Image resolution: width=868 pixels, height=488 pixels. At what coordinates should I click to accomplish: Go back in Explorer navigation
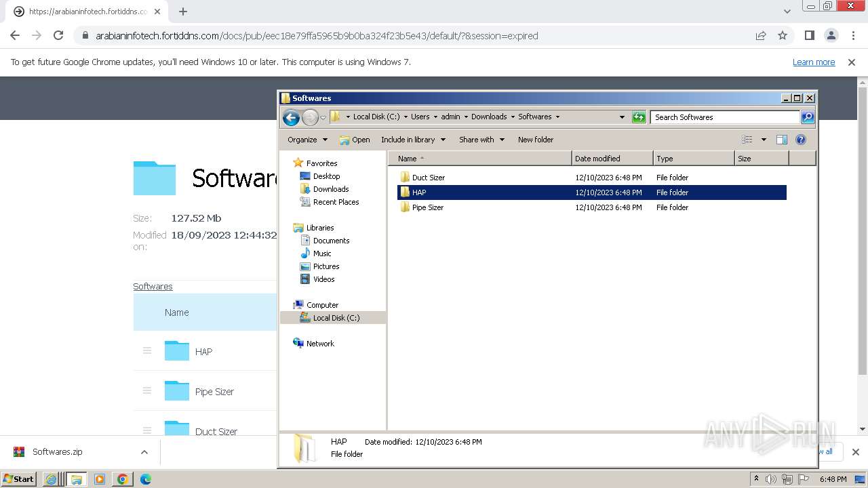291,117
